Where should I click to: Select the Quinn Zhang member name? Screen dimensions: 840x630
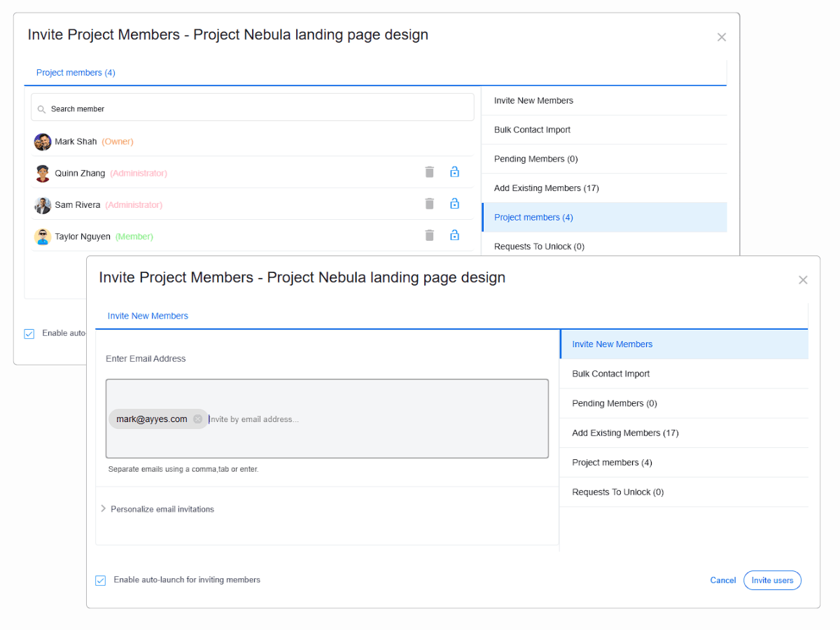tap(80, 173)
